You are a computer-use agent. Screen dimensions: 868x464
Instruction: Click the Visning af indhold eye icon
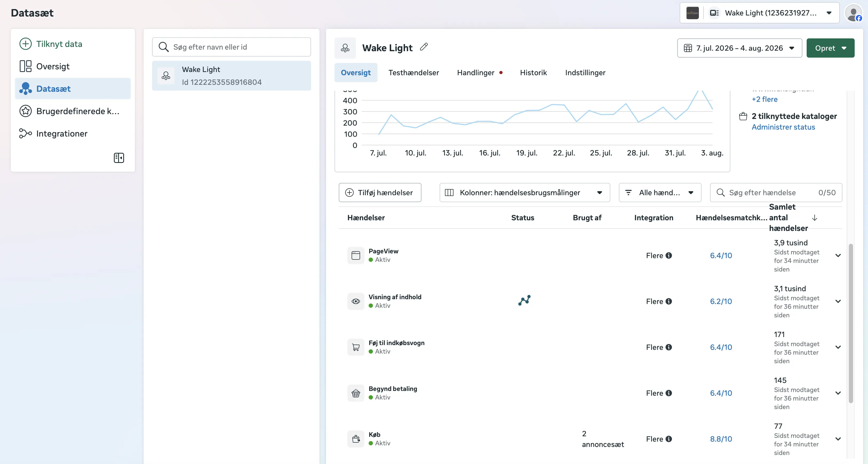pos(356,301)
